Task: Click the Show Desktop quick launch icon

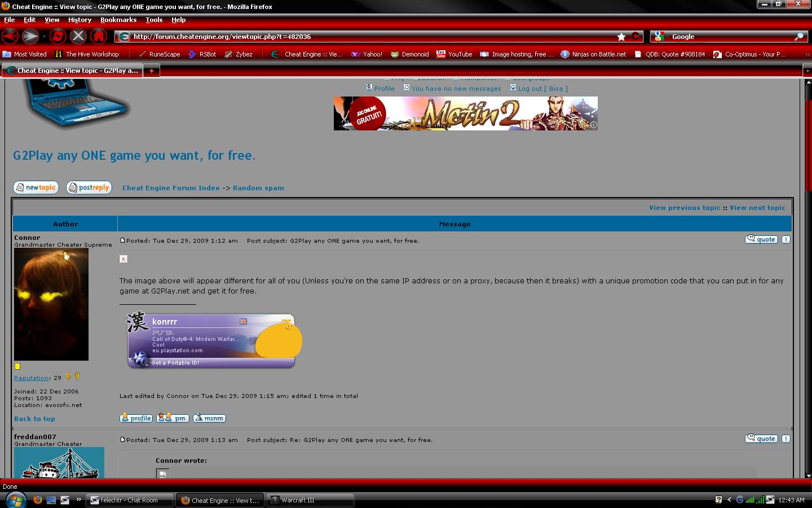Action: pyautogui.click(x=51, y=500)
